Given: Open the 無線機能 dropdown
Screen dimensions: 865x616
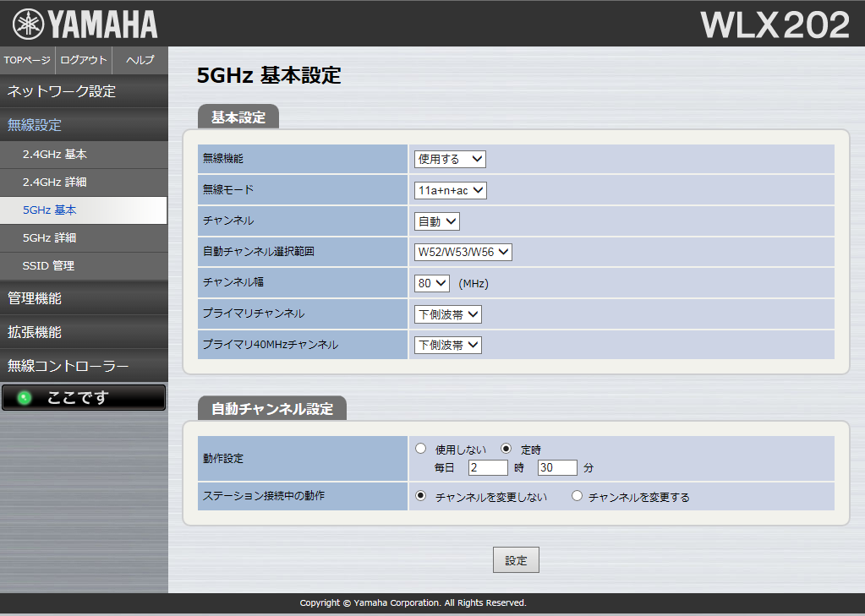Looking at the screenshot, I should tap(450, 159).
